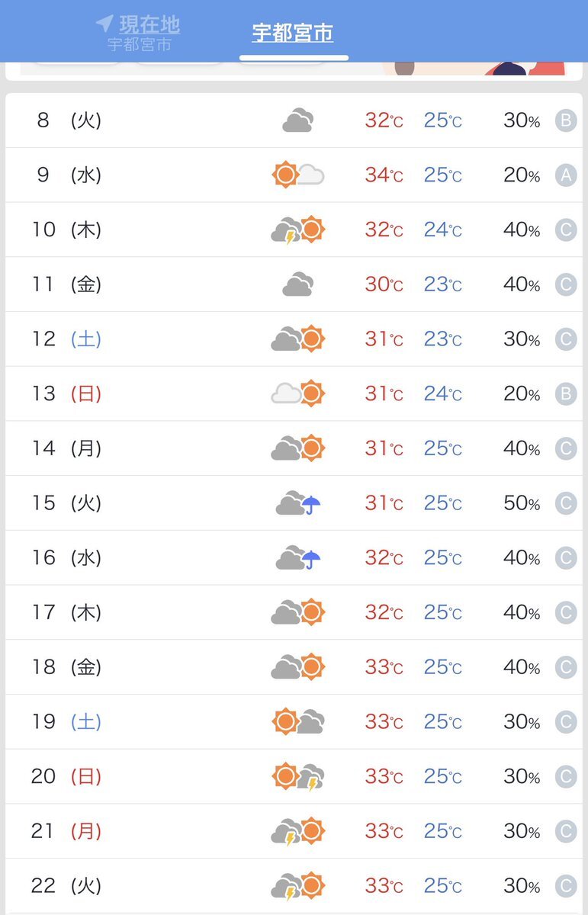Open the forecast row for the 19th (土)
Screen dimensions: 588x915
pos(294,721)
